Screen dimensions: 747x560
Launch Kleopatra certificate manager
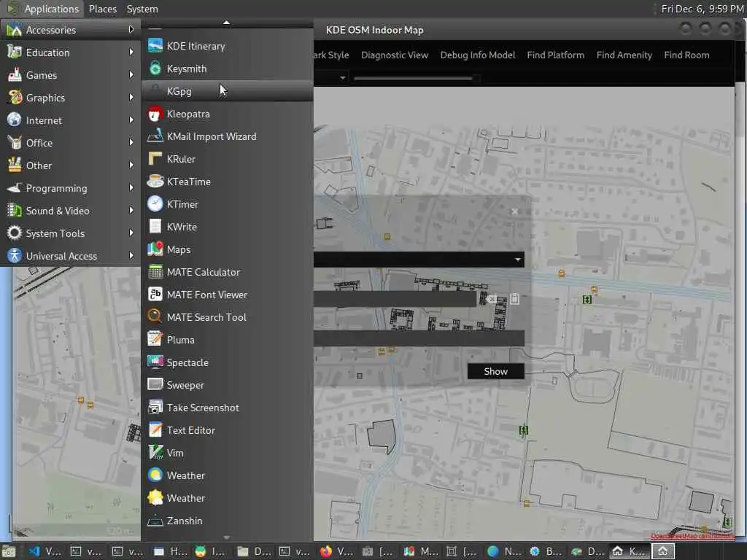[x=228, y=114]
